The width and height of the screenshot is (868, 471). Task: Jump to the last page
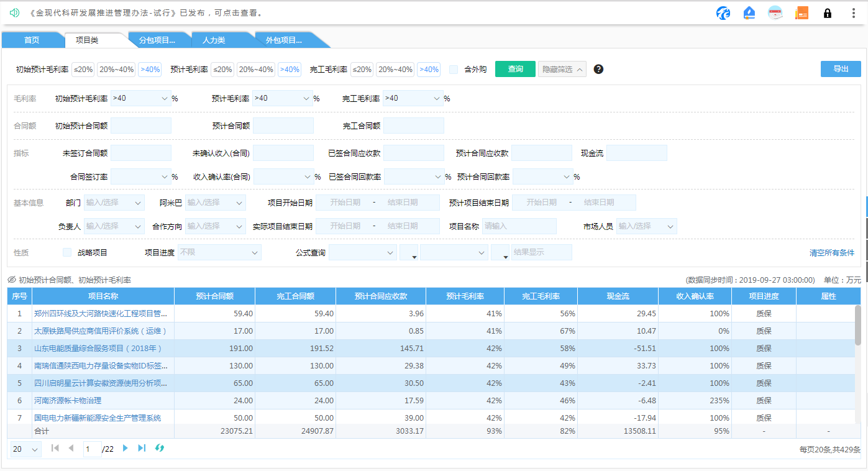click(x=142, y=448)
